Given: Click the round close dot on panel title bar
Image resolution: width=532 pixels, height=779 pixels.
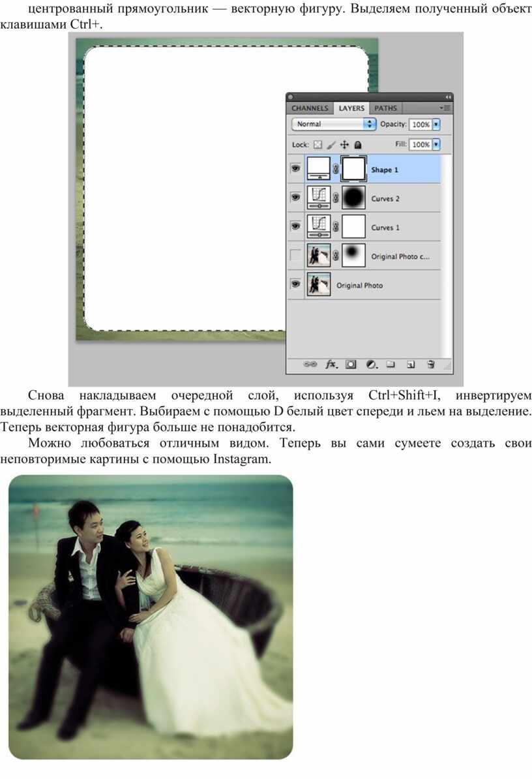Looking at the screenshot, I should coord(291,97).
